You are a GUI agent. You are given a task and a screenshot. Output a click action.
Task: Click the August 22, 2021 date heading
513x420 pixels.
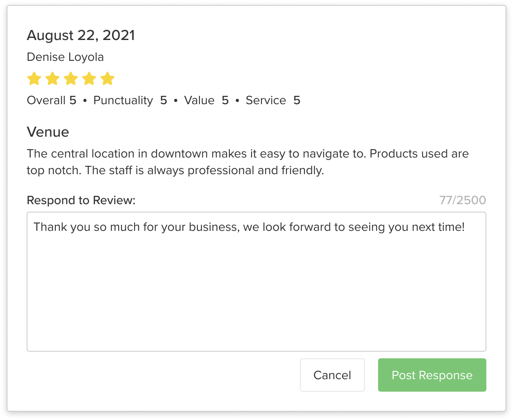click(81, 35)
